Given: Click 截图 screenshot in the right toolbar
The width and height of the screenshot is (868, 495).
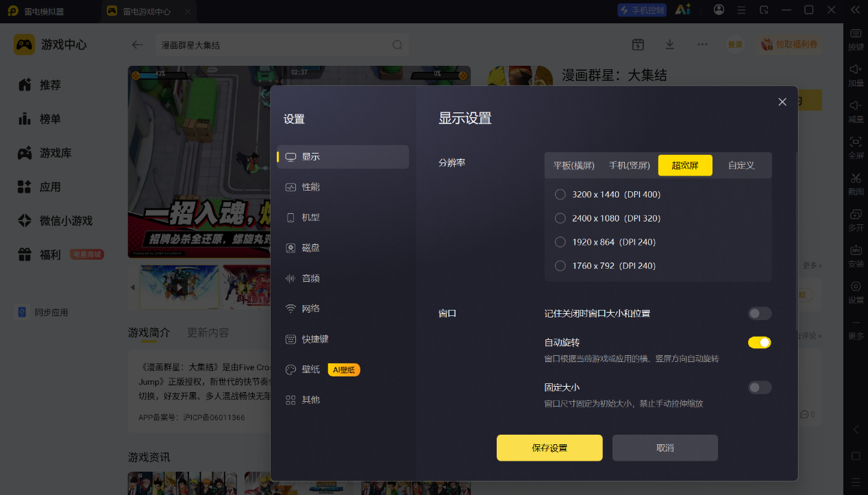Looking at the screenshot, I should pyautogui.click(x=856, y=184).
